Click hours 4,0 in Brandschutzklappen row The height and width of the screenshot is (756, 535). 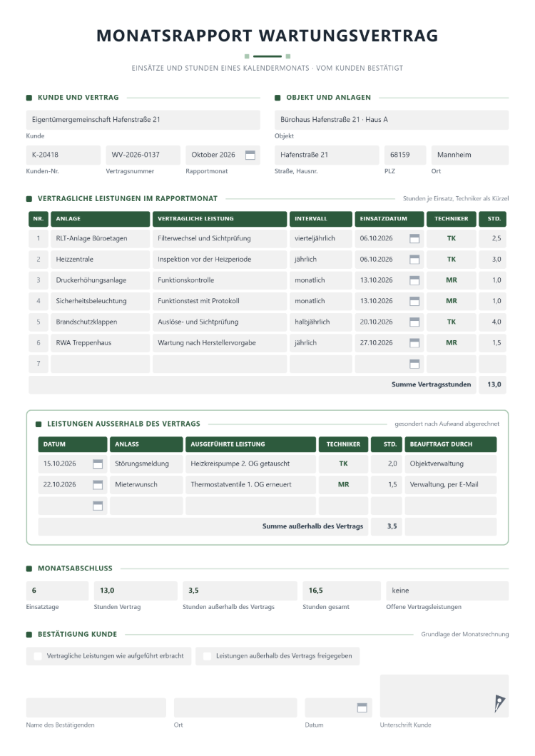pos(492,322)
